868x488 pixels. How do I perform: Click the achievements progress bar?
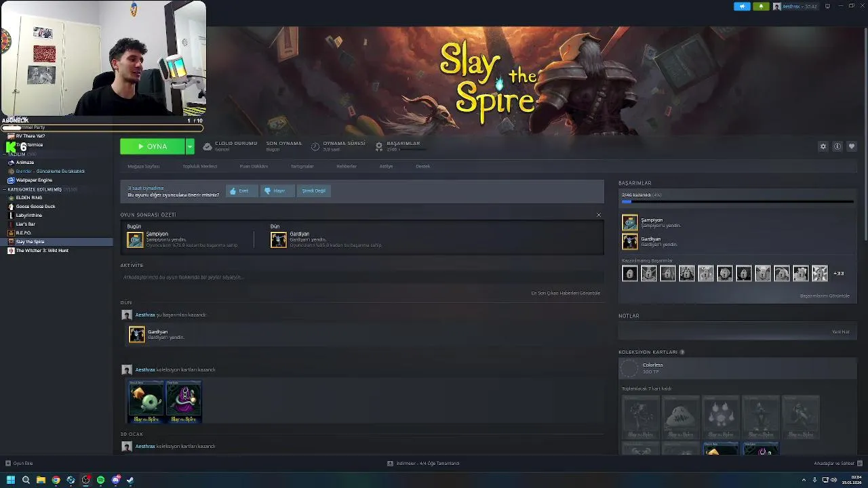[x=737, y=202]
